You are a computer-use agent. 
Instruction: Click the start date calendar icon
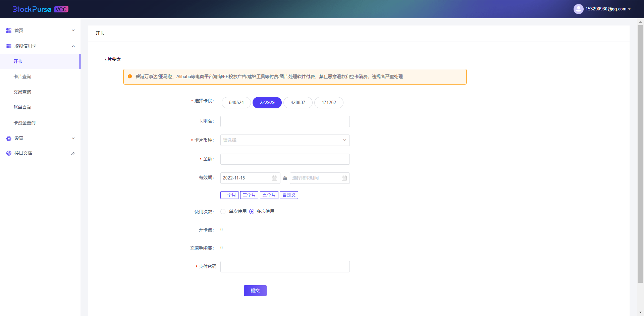point(274,178)
